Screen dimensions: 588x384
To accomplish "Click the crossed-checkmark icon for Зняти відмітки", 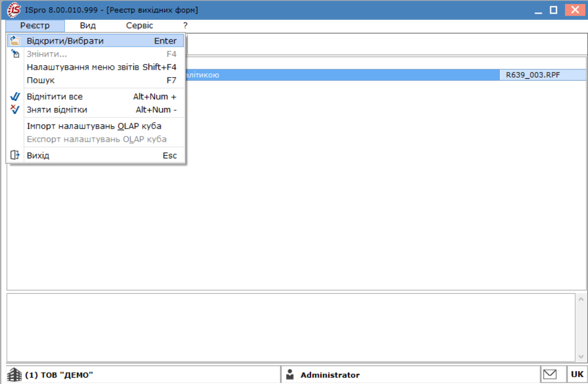I will pyautogui.click(x=15, y=110).
